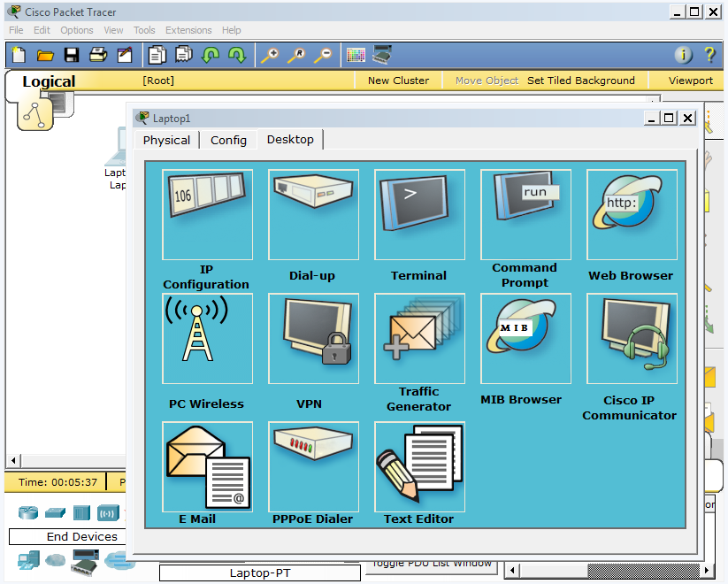Click the workspace scrollbar left arrow

13,460
